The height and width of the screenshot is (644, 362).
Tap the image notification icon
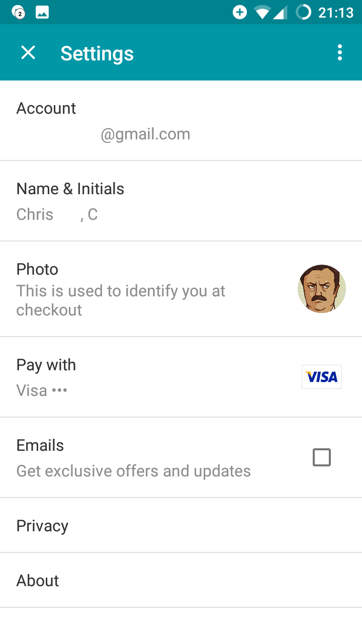pos(42,13)
